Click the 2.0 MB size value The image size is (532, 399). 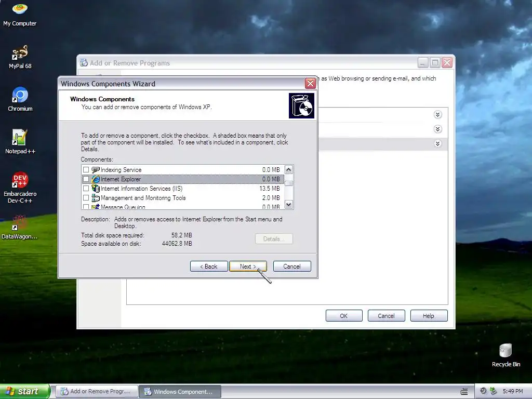(271, 198)
